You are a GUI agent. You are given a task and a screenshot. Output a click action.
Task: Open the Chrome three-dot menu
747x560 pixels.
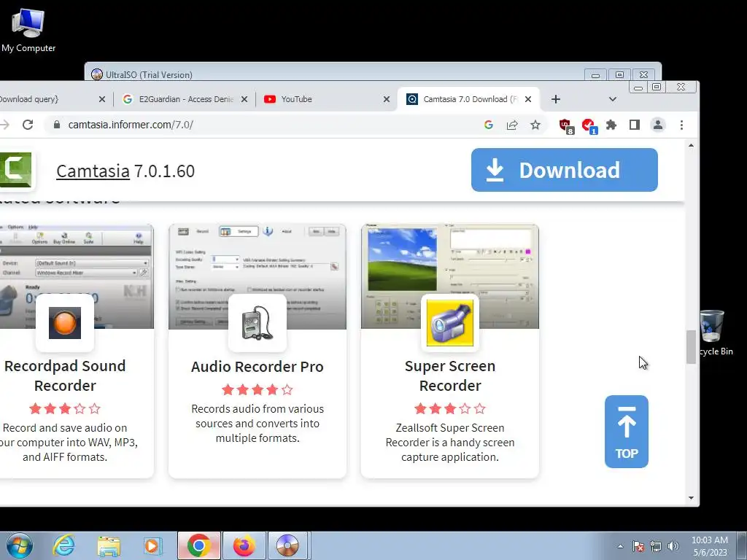tap(682, 125)
